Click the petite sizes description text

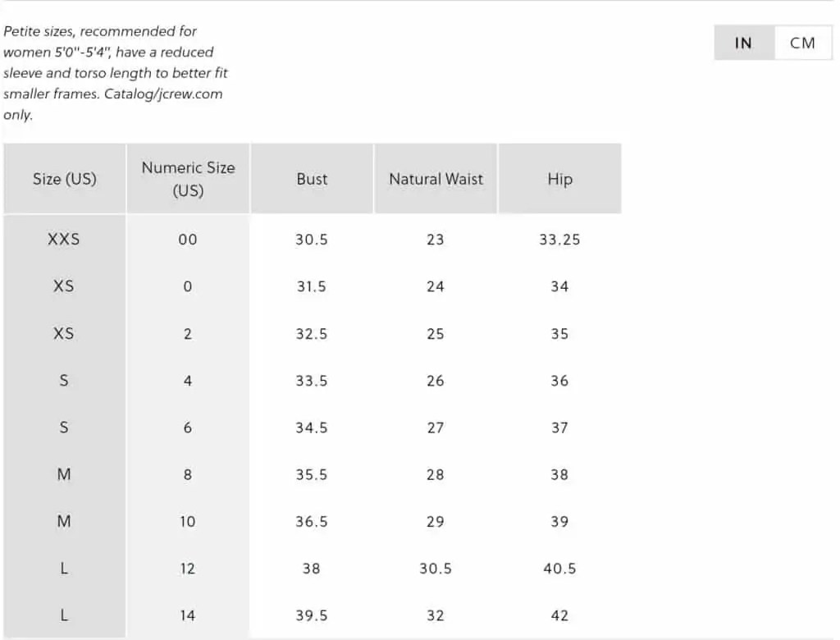click(x=115, y=73)
